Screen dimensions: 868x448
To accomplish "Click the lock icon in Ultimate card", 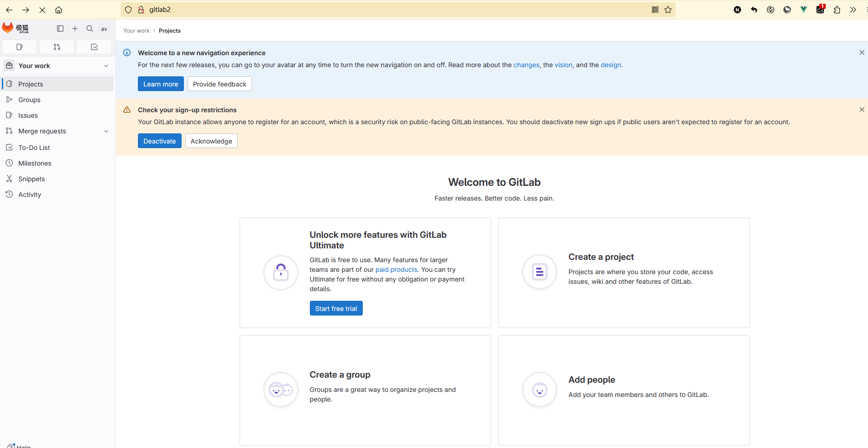I will coord(281,273).
